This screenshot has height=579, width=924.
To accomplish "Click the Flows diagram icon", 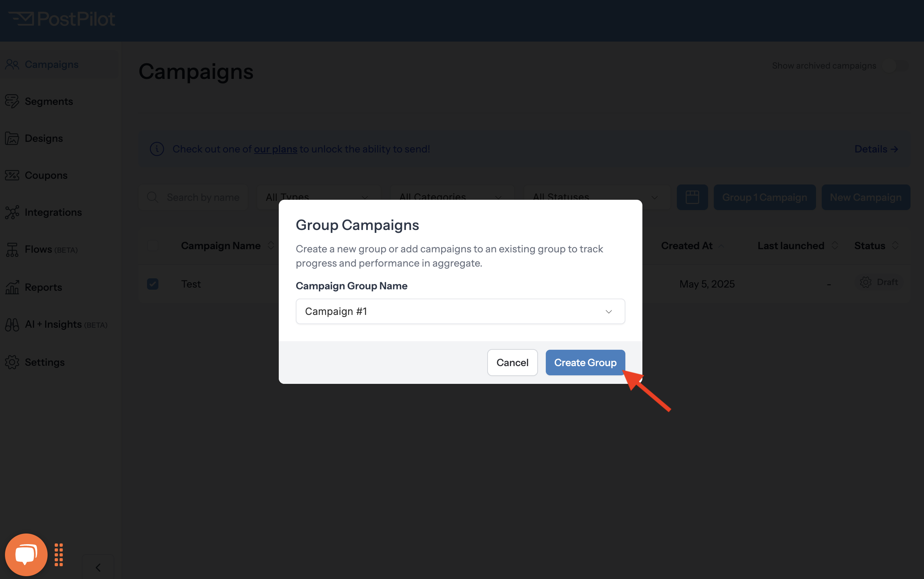I will coord(12,249).
